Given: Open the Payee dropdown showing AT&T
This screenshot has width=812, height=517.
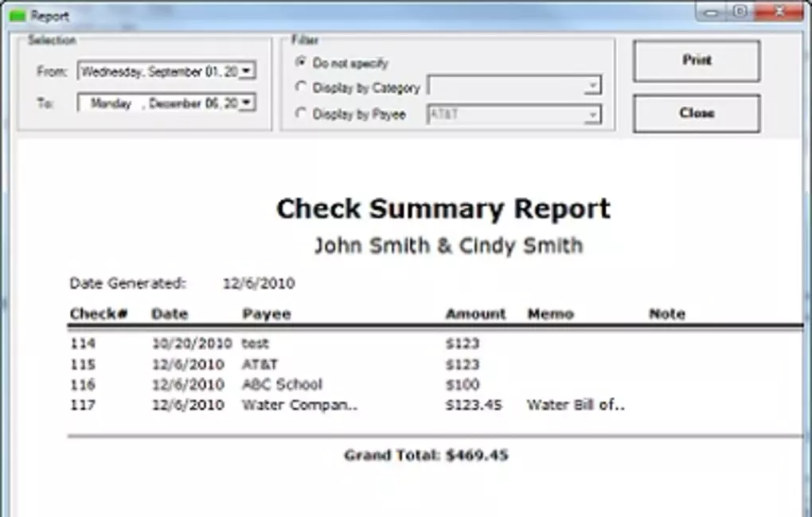Looking at the screenshot, I should pyautogui.click(x=592, y=115).
